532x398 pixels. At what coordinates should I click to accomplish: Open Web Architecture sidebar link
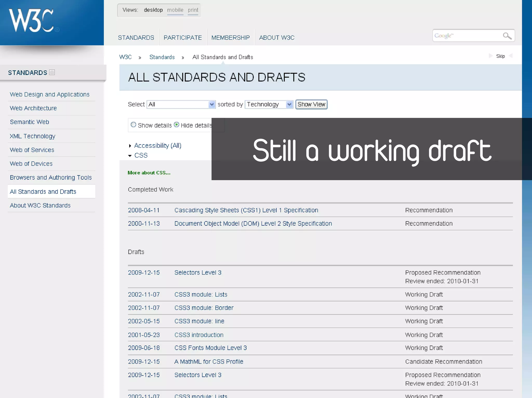[x=33, y=108]
